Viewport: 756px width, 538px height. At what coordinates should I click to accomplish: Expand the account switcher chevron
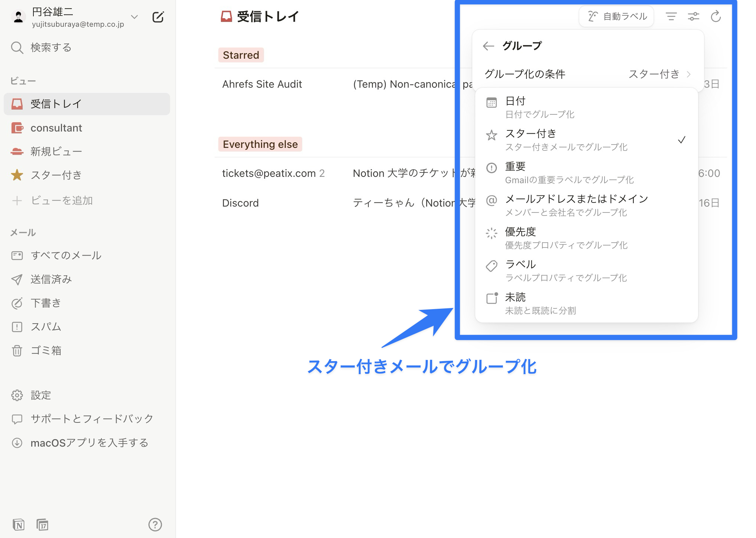(134, 17)
